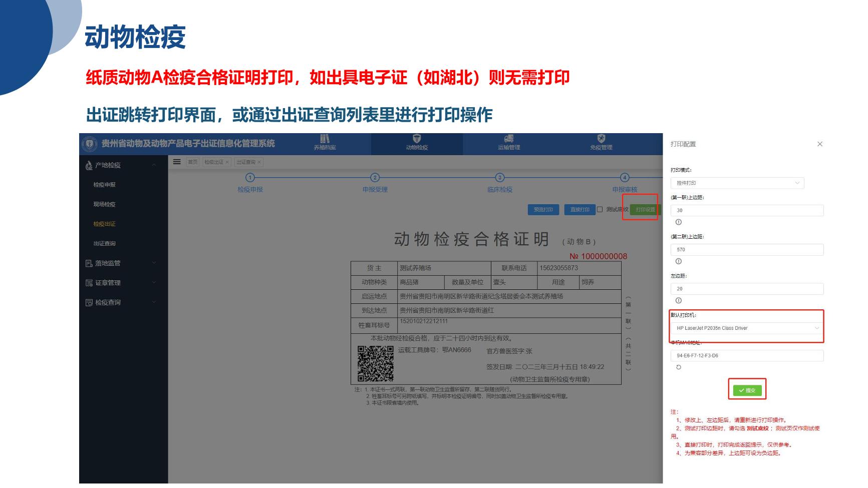Viewport: 868px width, 488px height.
Task: Click the 动物检疫 shield icon
Action: pyautogui.click(x=417, y=139)
